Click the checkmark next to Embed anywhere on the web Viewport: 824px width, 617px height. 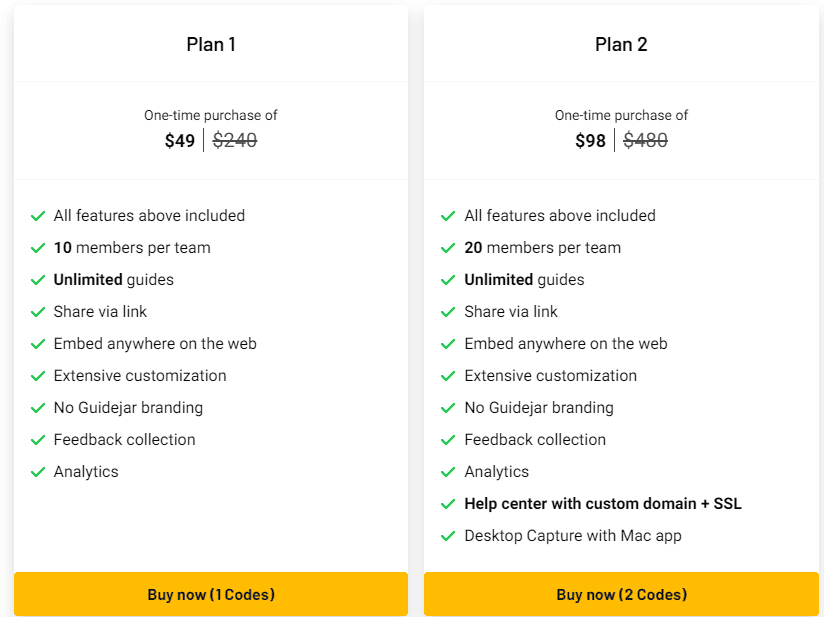(38, 343)
